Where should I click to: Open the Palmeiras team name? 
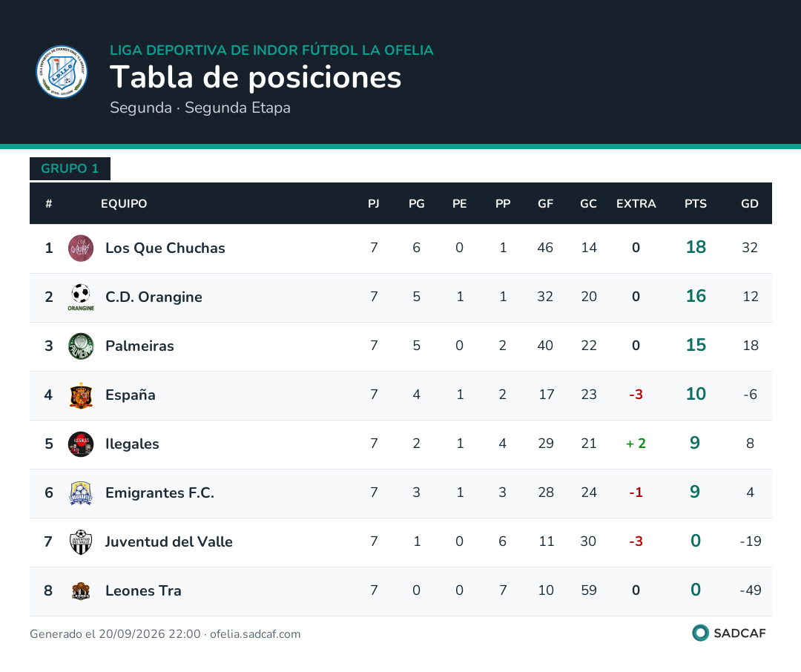pos(139,346)
